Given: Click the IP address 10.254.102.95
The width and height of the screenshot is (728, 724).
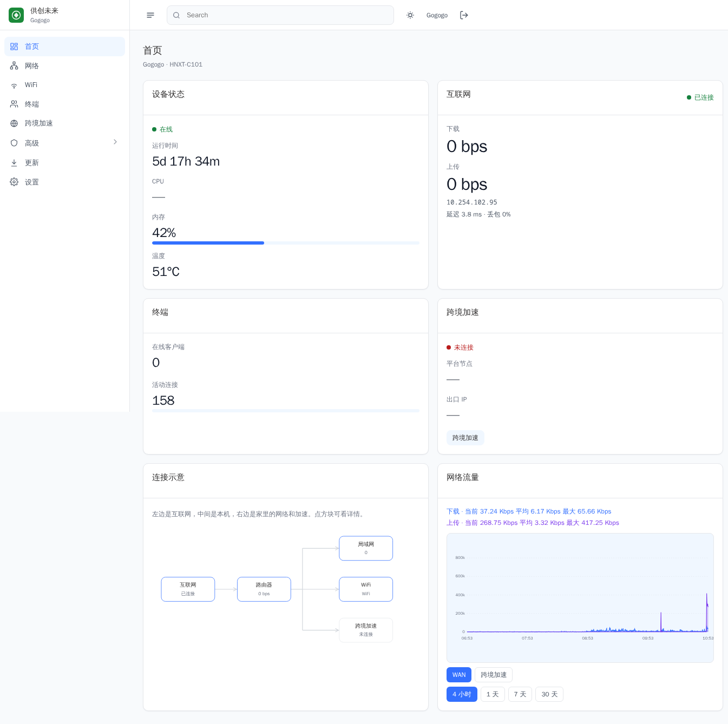Looking at the screenshot, I should point(472,202).
